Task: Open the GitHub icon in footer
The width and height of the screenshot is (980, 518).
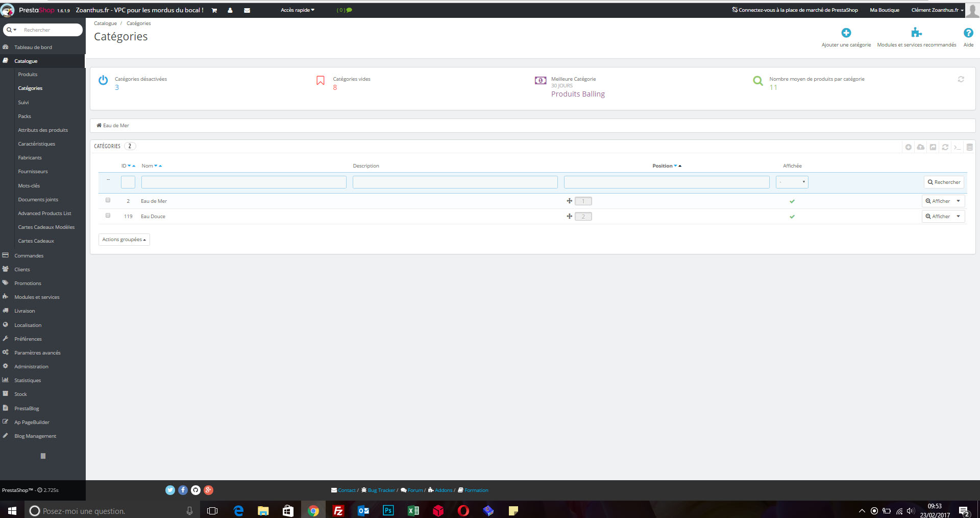Action: coord(195,490)
